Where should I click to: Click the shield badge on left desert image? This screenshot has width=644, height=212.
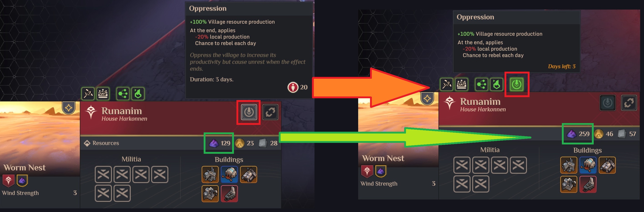(x=68, y=108)
